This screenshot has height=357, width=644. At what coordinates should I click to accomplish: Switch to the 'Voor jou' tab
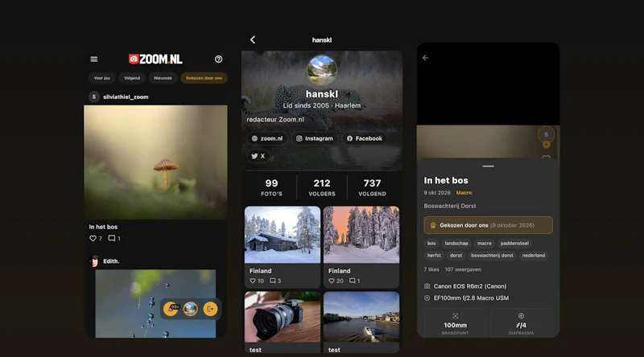click(102, 78)
